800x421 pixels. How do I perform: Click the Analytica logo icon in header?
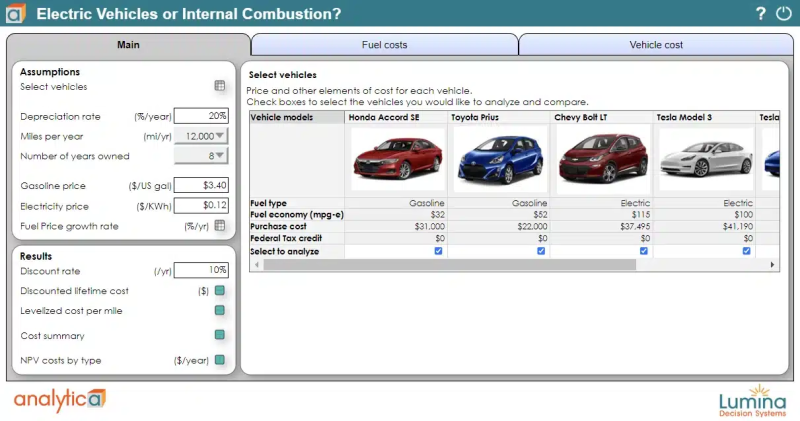(15, 13)
